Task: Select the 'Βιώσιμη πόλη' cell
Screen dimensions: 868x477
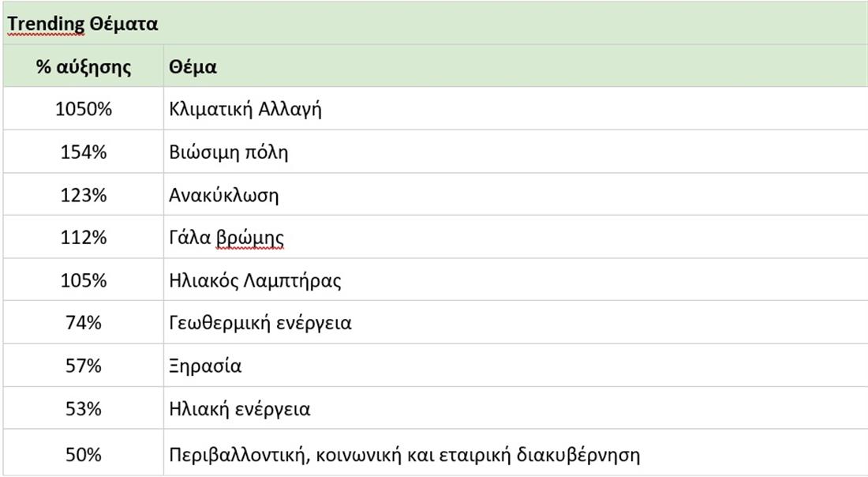Action: pos(229,152)
